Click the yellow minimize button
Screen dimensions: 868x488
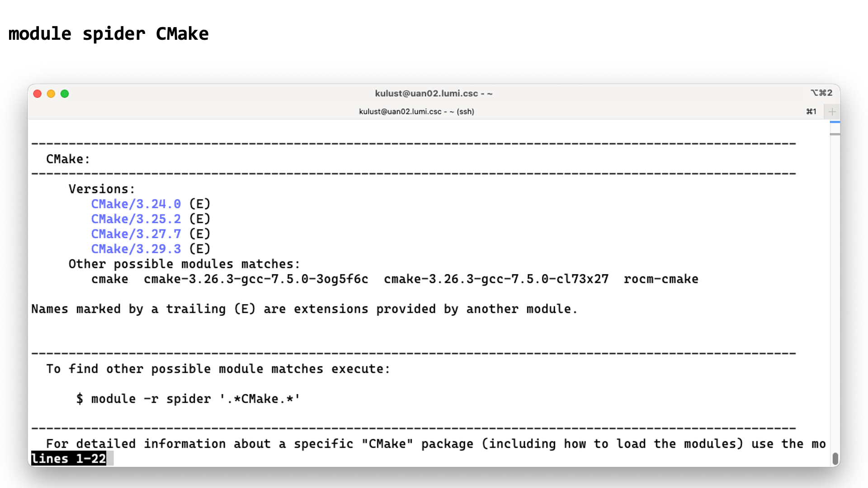[x=51, y=94]
